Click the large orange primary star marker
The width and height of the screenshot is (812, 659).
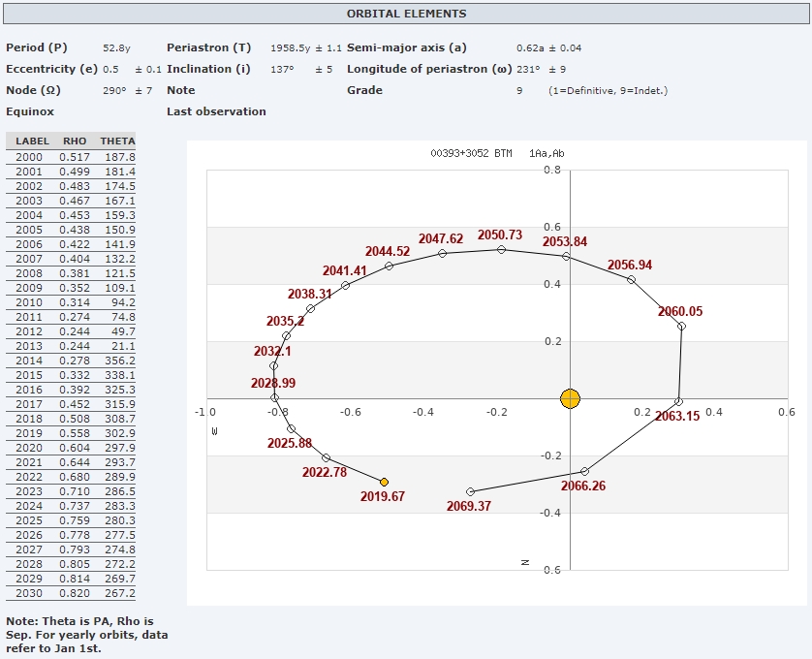pyautogui.click(x=570, y=398)
